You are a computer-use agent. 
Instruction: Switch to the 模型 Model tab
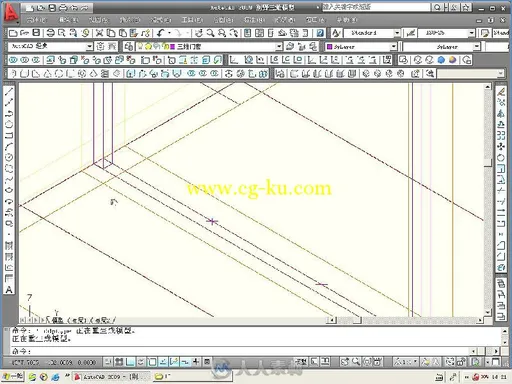tap(57, 320)
